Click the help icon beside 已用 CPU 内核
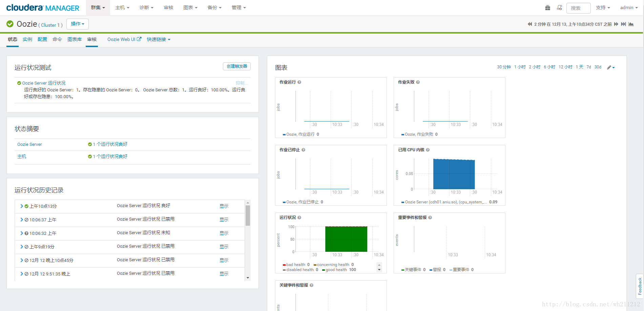Screen dimensions: 644x311 click(428, 150)
